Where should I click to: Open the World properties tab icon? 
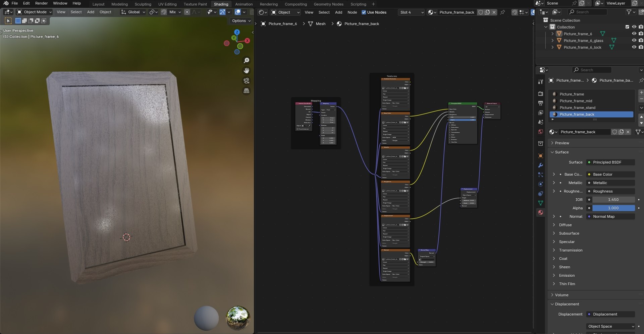tap(540, 132)
